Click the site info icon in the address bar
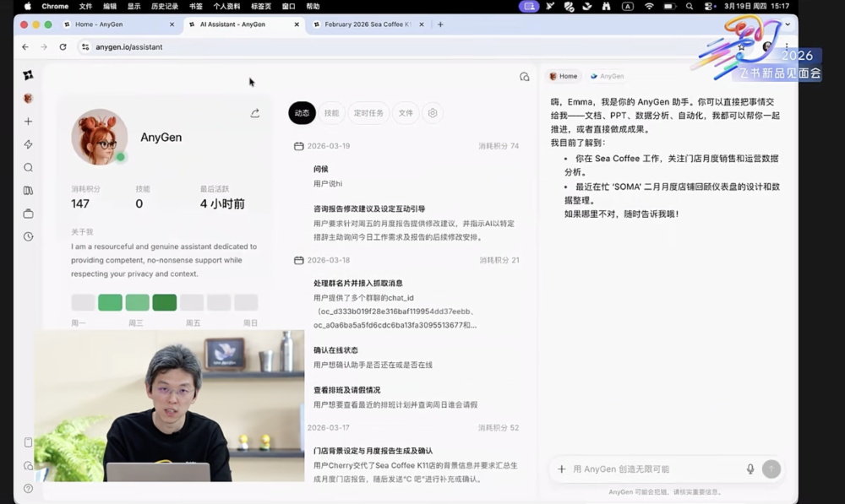Image resolution: width=845 pixels, height=504 pixels. click(x=85, y=46)
